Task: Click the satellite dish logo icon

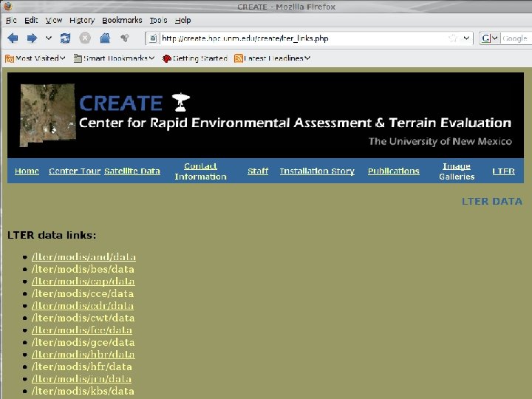Action: [180, 102]
